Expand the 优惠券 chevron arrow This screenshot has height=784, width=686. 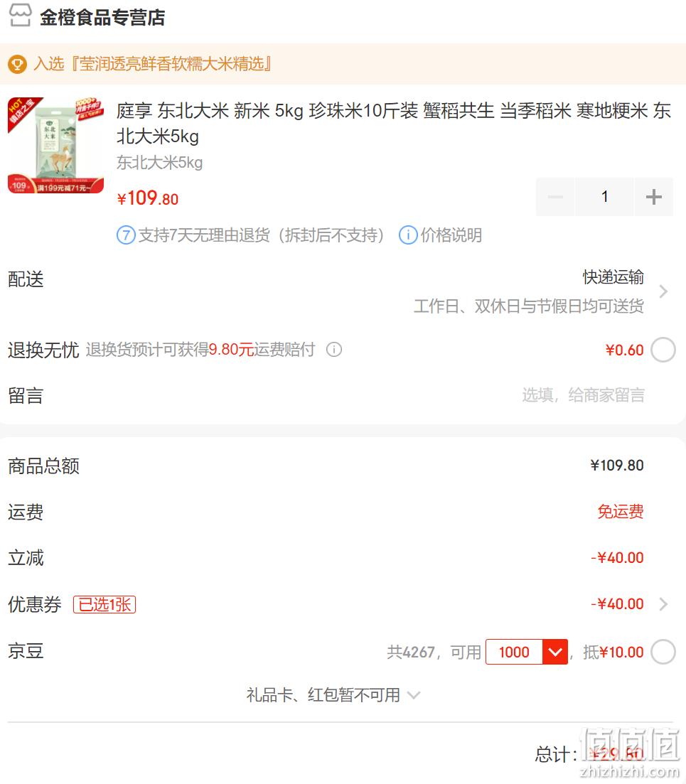pos(663,604)
